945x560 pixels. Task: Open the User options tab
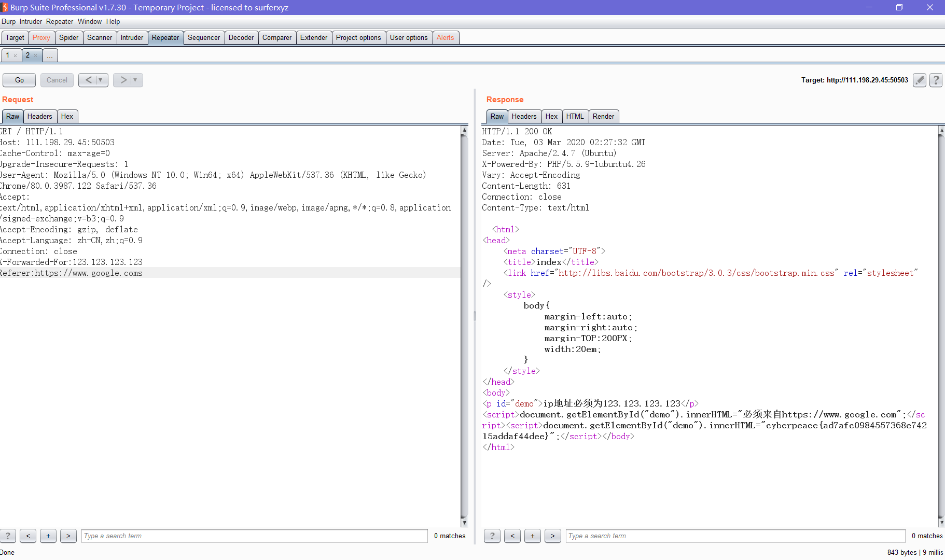click(409, 37)
